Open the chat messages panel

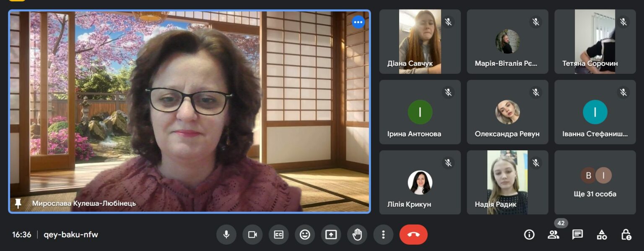pyautogui.click(x=578, y=235)
